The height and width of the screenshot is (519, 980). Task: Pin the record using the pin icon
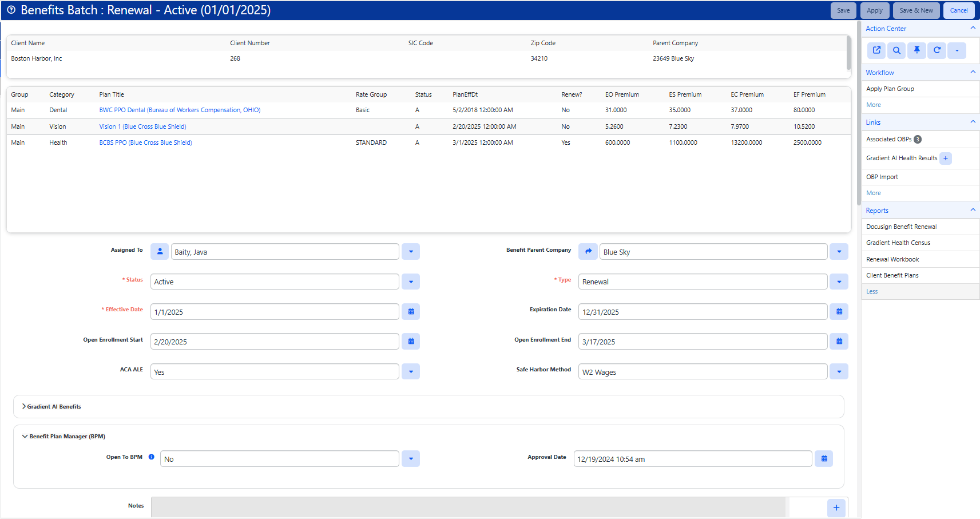pyautogui.click(x=916, y=50)
